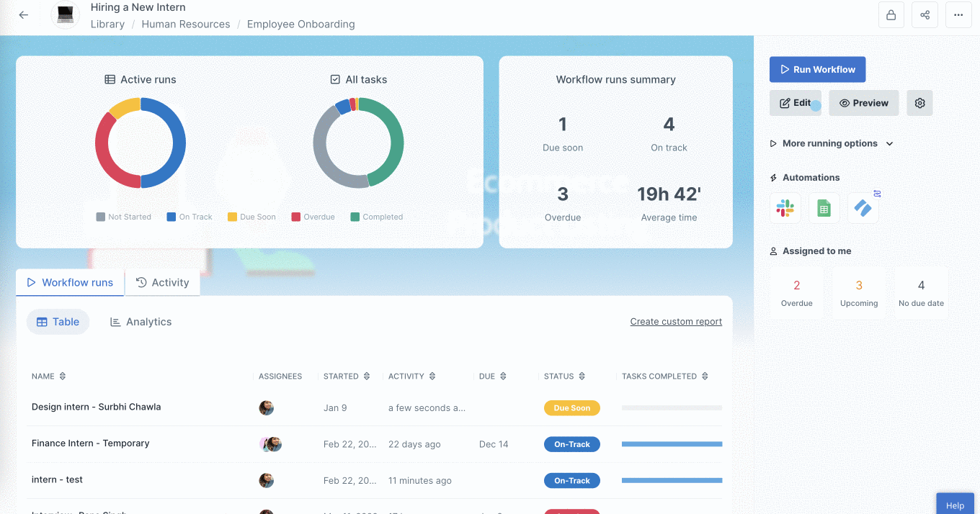980x514 pixels.
Task: Click the back arrow icon
Action: [x=22, y=14]
